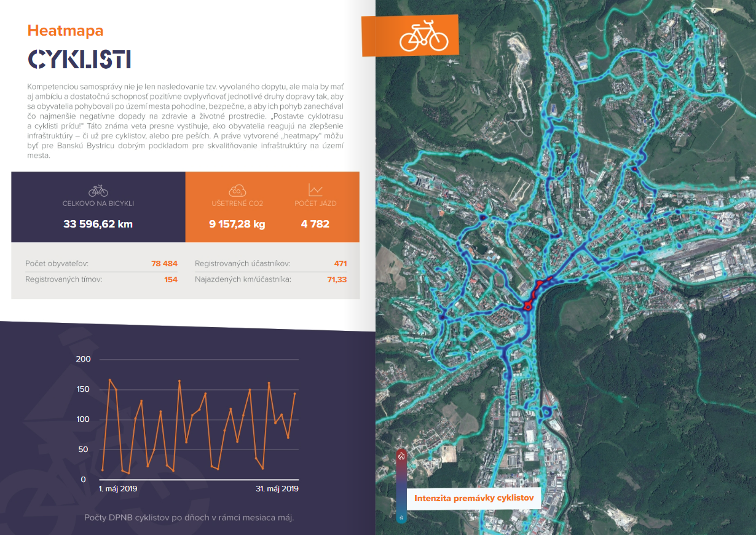Select Najazdených km/účastníka value 71,33
This screenshot has width=756, height=535.
(337, 279)
